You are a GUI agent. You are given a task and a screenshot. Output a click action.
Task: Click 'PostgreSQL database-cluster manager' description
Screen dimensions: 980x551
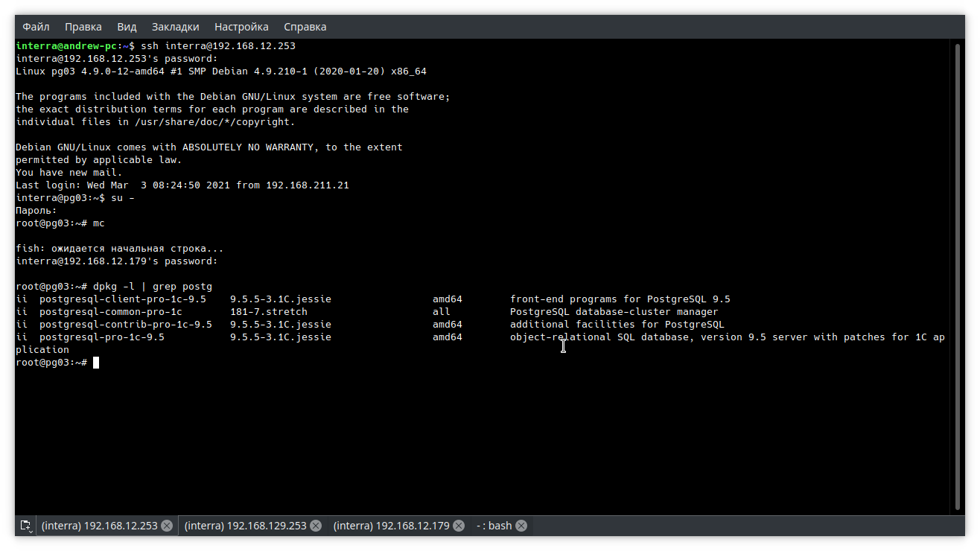(x=614, y=312)
